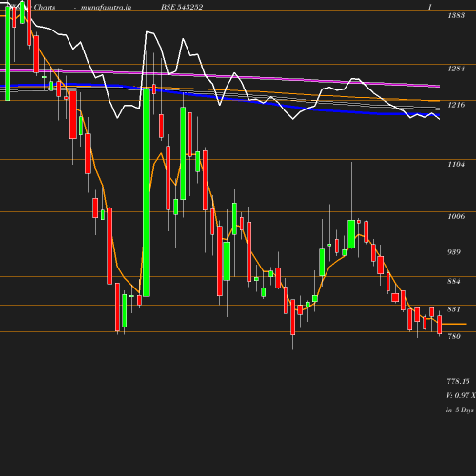Click the 1383 price axis label

click(x=456, y=15)
